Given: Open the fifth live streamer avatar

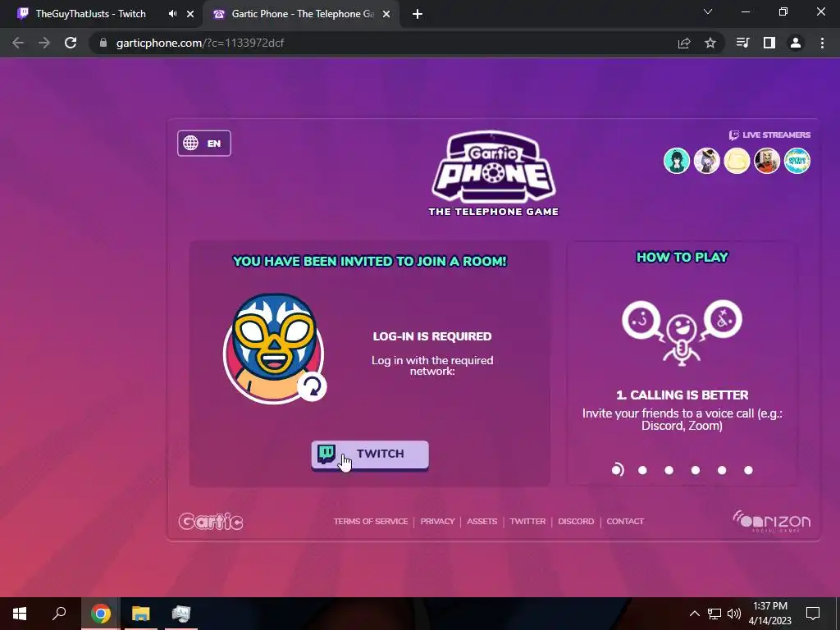Looking at the screenshot, I should [x=797, y=161].
